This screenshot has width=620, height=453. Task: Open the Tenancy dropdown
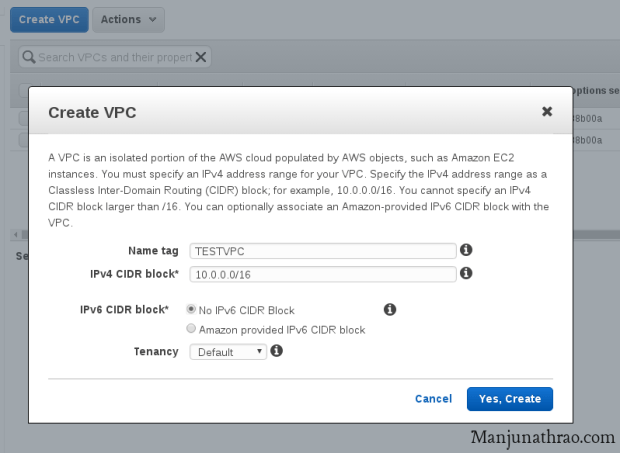(228, 352)
